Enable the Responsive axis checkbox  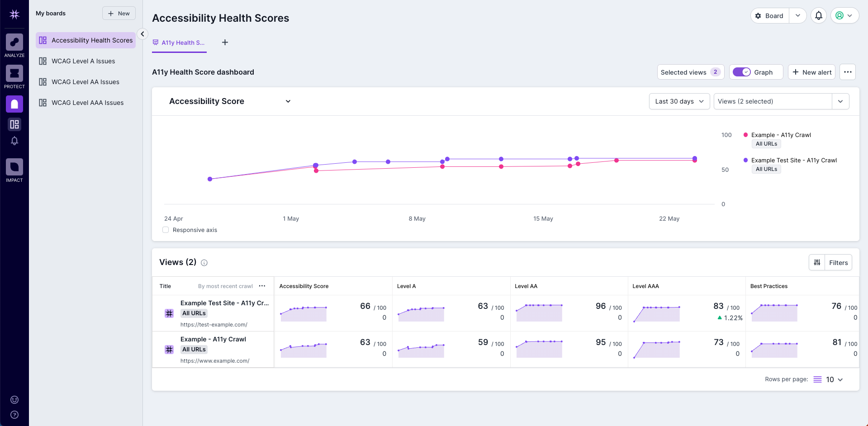pos(166,230)
